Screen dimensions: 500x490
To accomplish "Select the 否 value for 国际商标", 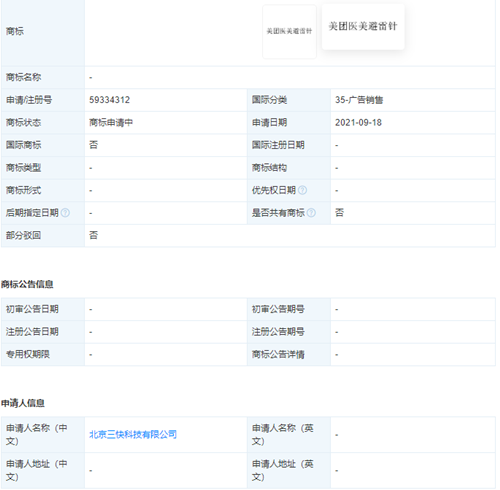I will (94, 145).
